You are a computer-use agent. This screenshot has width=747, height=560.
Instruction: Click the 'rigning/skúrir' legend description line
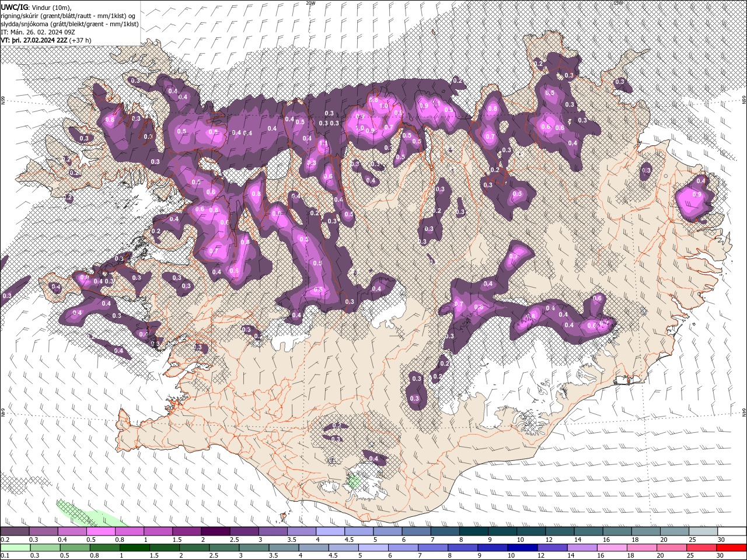pyautogui.click(x=68, y=16)
